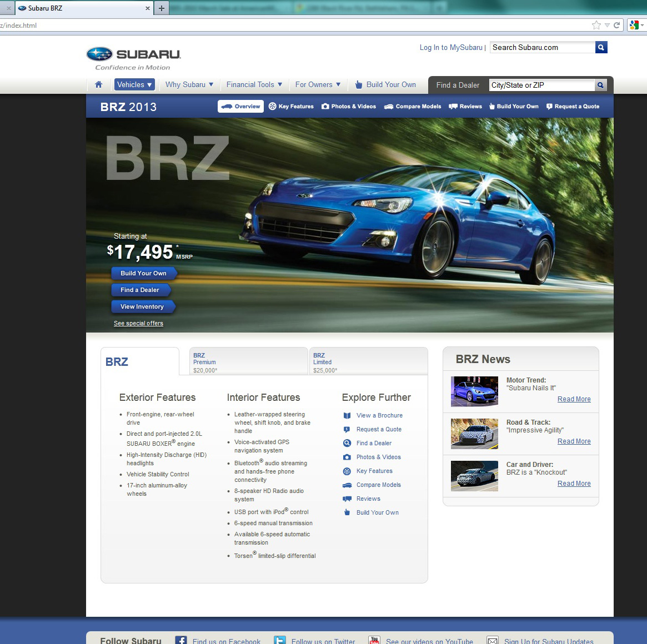The image size is (647, 644).
Task: Click the car icon beside Compare Models in Explore Further
Action: 347,485
